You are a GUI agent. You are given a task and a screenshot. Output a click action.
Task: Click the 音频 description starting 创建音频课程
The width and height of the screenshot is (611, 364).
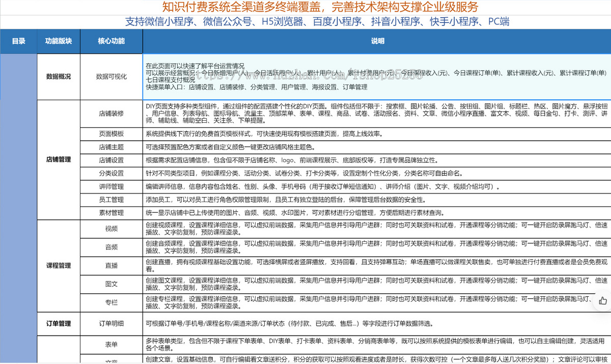(376, 247)
